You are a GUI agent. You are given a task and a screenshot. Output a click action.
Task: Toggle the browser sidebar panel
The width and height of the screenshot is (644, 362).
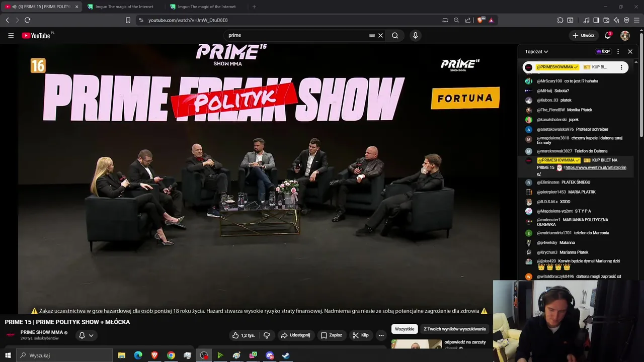[x=596, y=20]
